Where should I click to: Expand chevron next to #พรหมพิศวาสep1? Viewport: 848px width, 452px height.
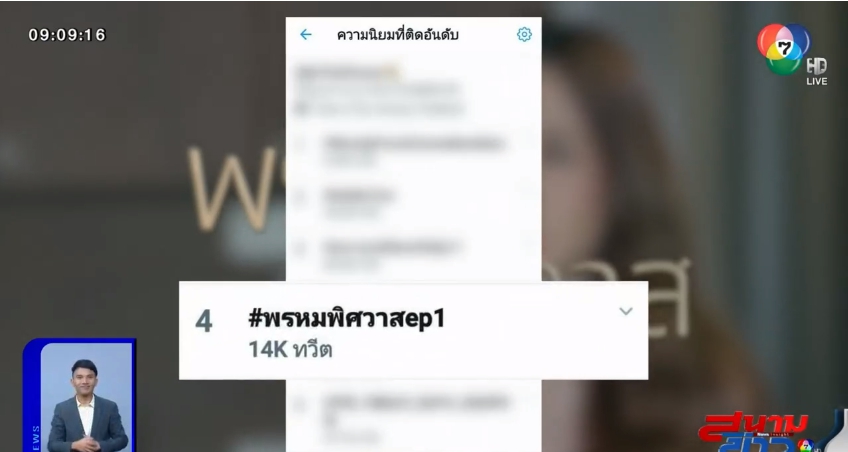click(x=626, y=311)
